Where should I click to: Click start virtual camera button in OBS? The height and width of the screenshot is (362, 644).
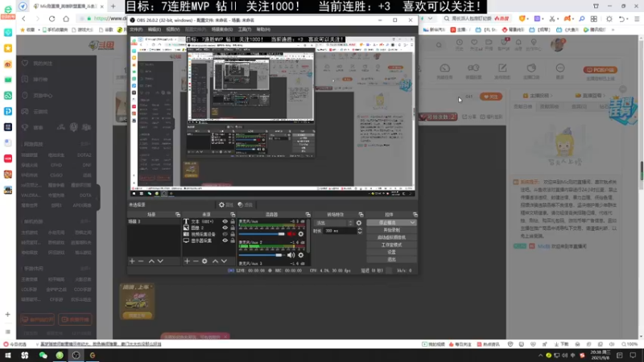click(391, 237)
